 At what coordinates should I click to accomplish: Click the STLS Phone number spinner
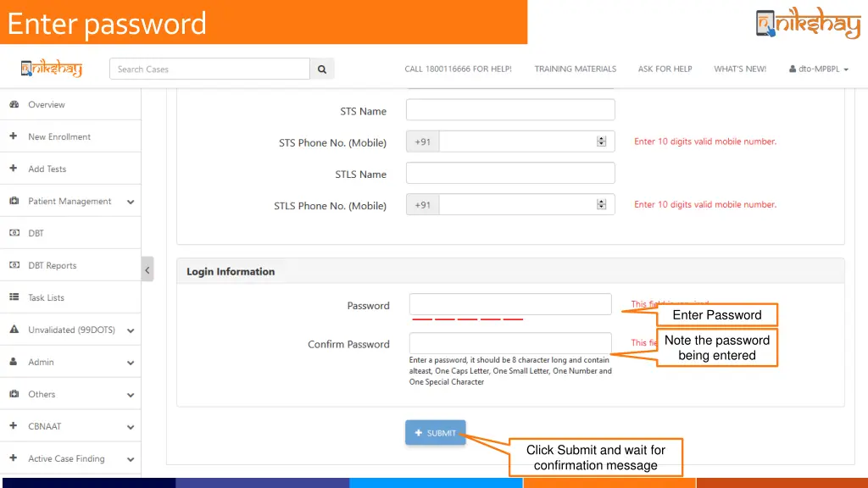point(601,205)
